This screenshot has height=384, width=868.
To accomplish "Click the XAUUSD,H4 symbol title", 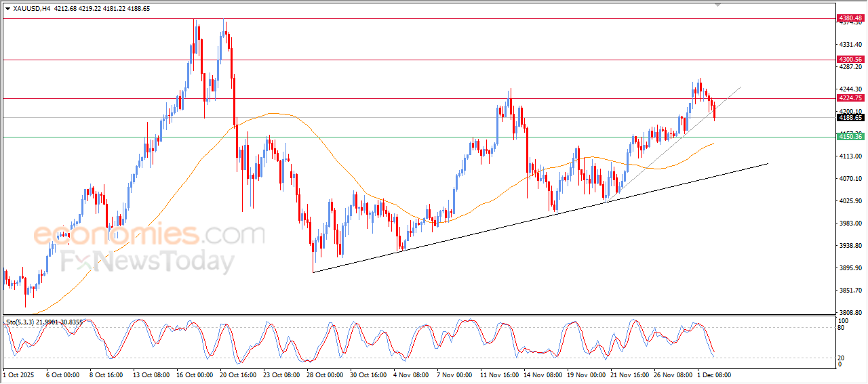I will pos(31,9).
